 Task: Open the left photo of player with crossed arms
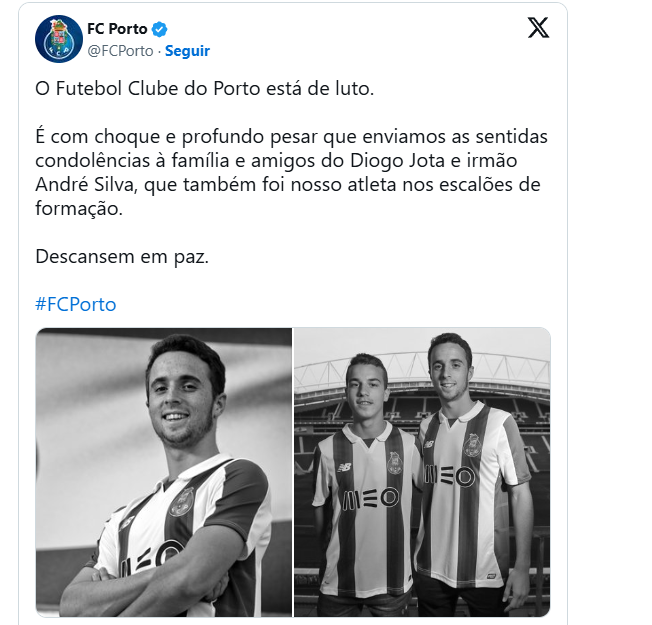point(164,470)
